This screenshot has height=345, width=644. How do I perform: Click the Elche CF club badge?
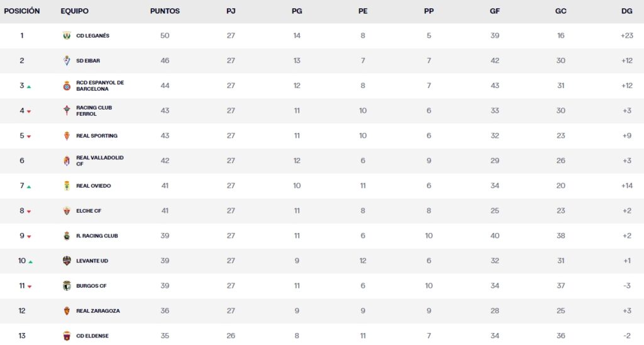(x=67, y=211)
